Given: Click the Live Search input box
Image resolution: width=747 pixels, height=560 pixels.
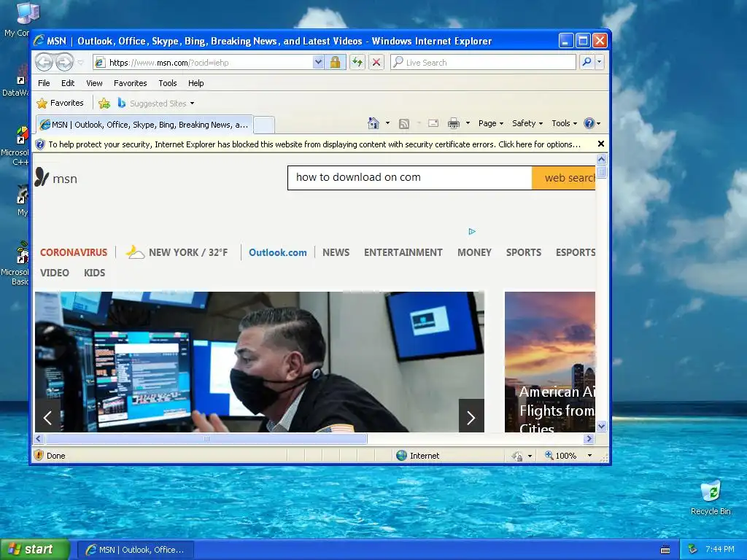Looking at the screenshot, I should (483, 63).
